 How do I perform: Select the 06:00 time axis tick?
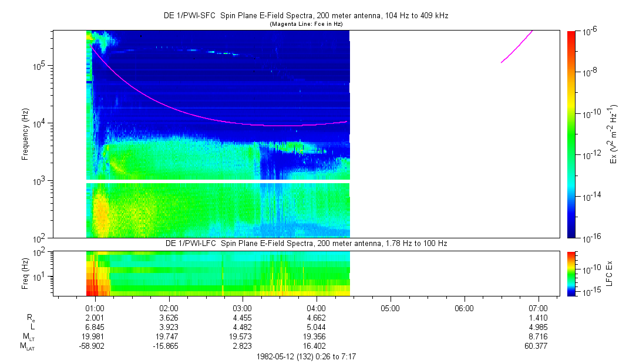pyautogui.click(x=464, y=308)
